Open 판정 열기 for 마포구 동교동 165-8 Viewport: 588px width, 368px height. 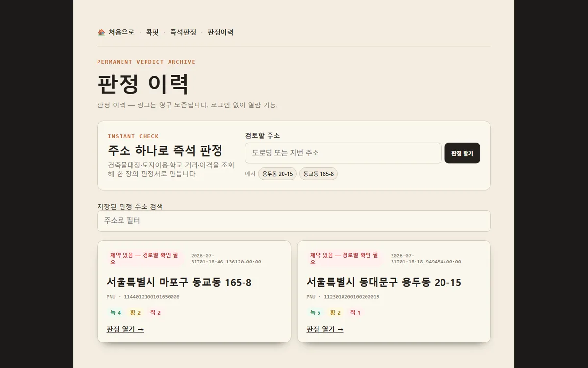click(125, 329)
